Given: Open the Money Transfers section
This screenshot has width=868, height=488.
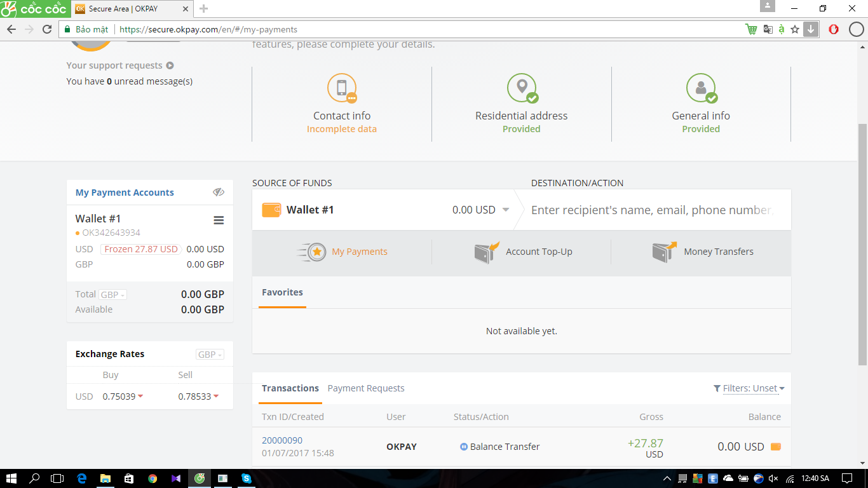Looking at the screenshot, I should pyautogui.click(x=703, y=252).
